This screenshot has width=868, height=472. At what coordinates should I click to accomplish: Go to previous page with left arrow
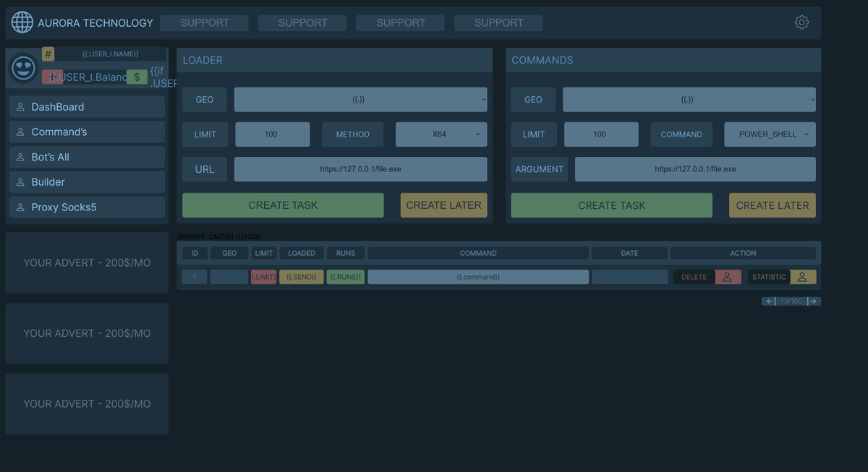click(769, 301)
